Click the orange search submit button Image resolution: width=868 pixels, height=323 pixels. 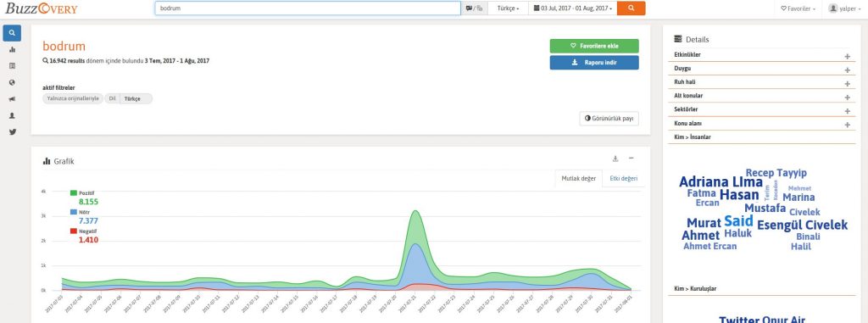pos(631,8)
